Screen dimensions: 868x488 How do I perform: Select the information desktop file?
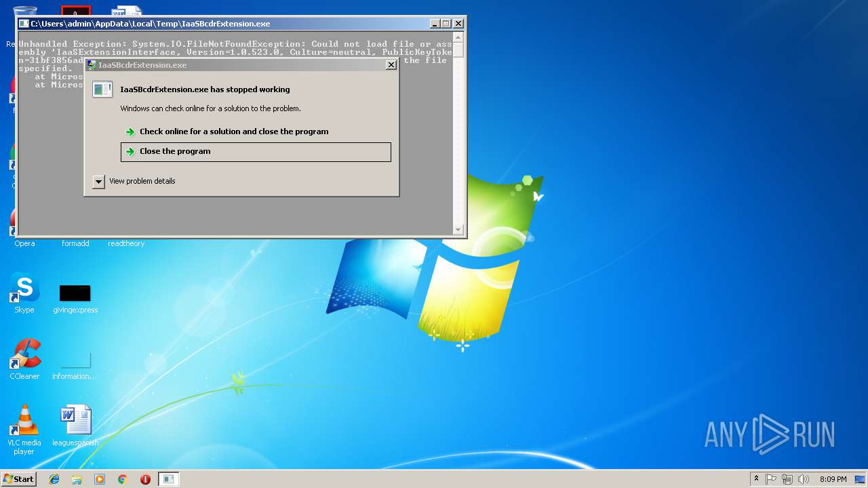tap(75, 366)
